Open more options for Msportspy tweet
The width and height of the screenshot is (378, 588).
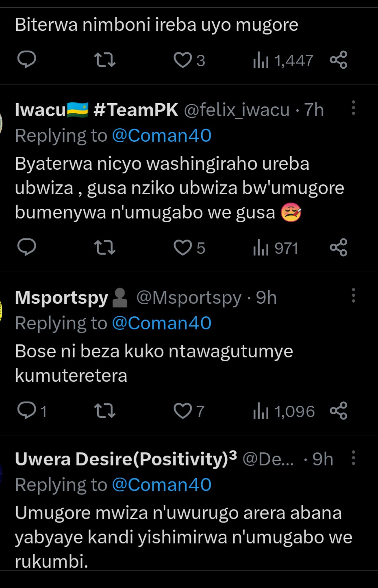354,296
